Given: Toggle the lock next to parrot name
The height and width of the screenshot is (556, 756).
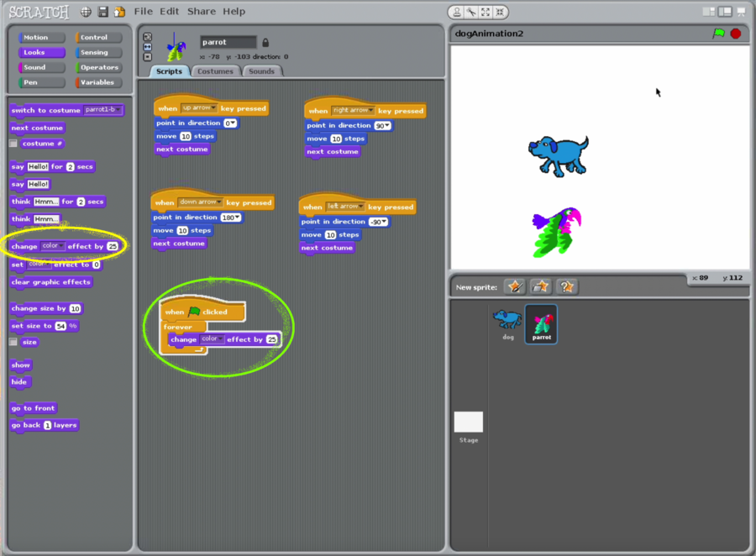Looking at the screenshot, I should point(265,42).
